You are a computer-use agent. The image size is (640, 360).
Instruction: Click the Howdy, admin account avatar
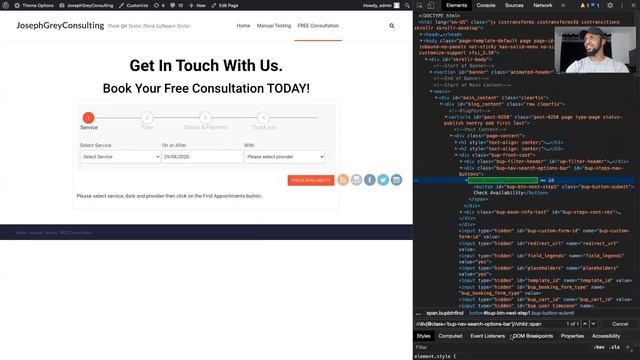(x=397, y=5)
